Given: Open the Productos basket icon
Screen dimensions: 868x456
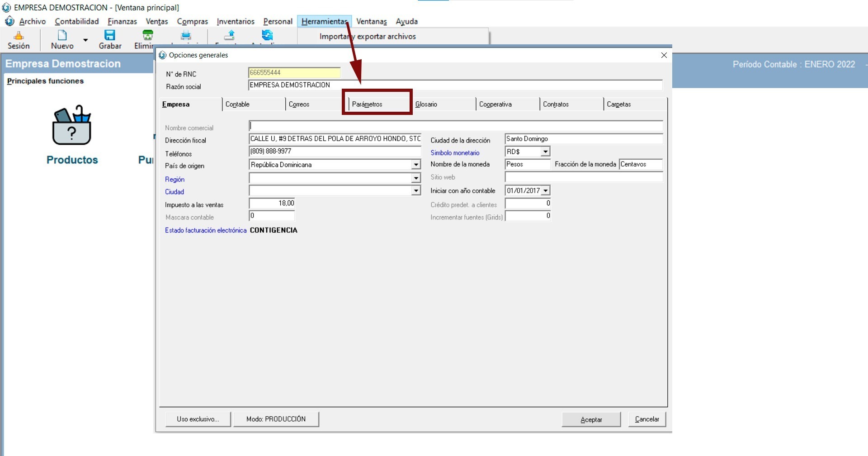Looking at the screenshot, I should [x=72, y=126].
